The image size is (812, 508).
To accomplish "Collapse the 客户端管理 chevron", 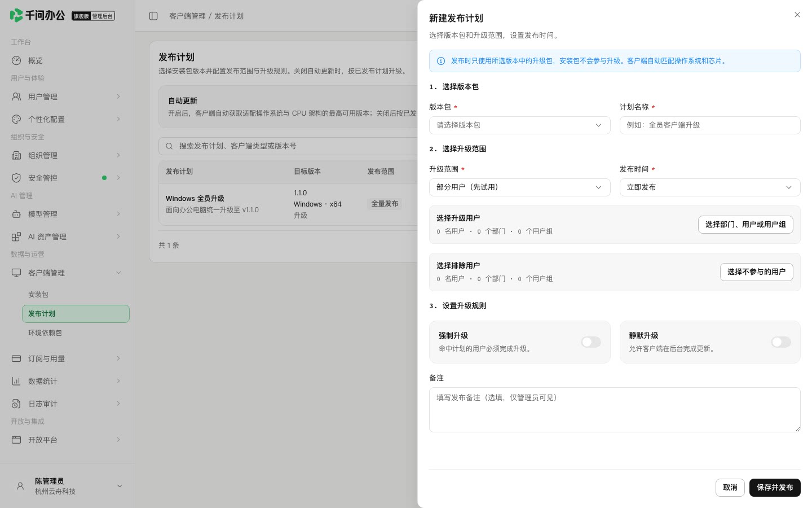I will [118, 273].
